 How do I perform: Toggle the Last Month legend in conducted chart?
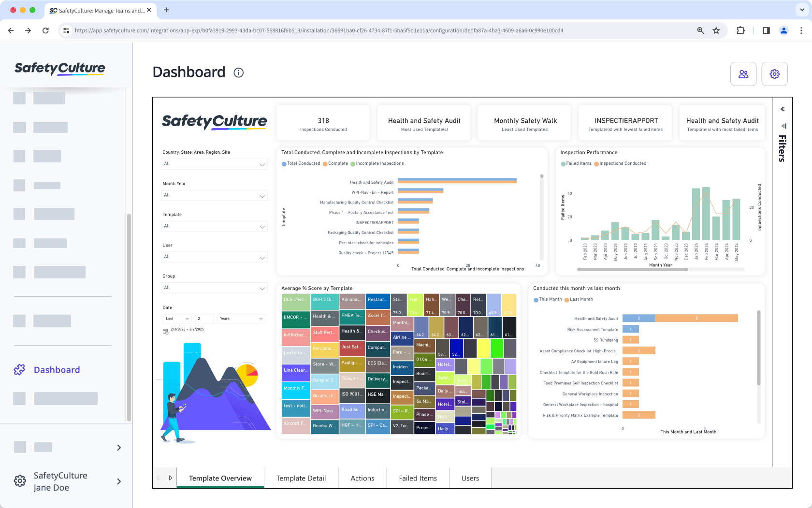tap(579, 299)
